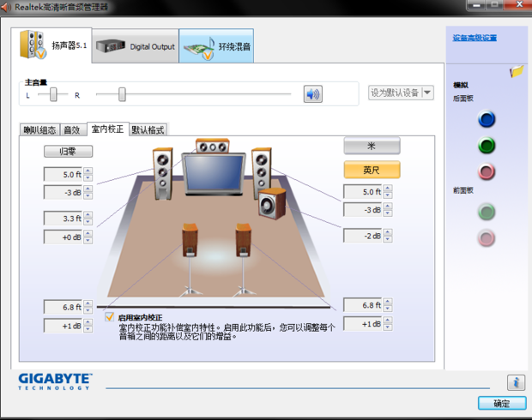Decrease center gain +0 dB
Viewport: 532px width, 420px height.
88,241
